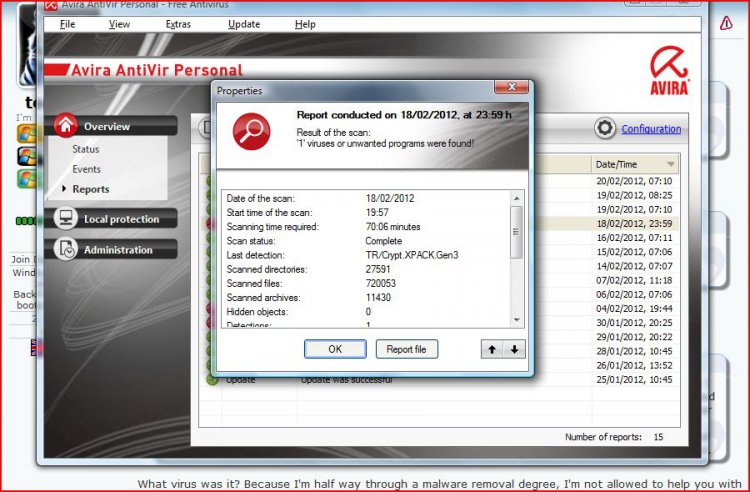This screenshot has height=492, width=750.
Task: Click the Number of reports count
Action: coord(658,437)
